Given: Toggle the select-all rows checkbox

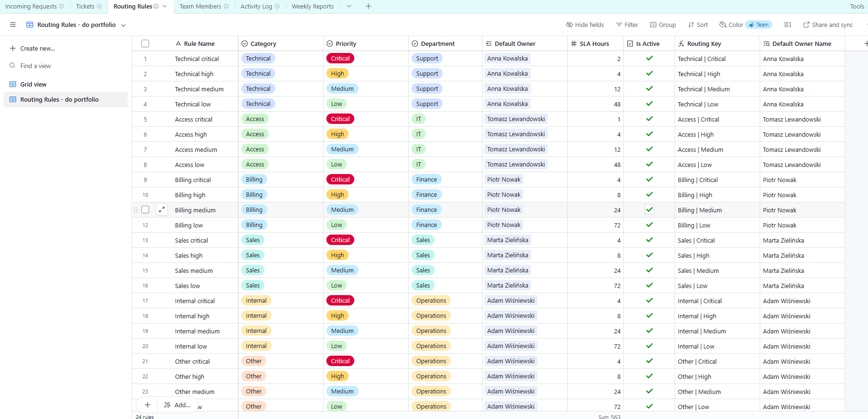Looking at the screenshot, I should click(x=145, y=44).
